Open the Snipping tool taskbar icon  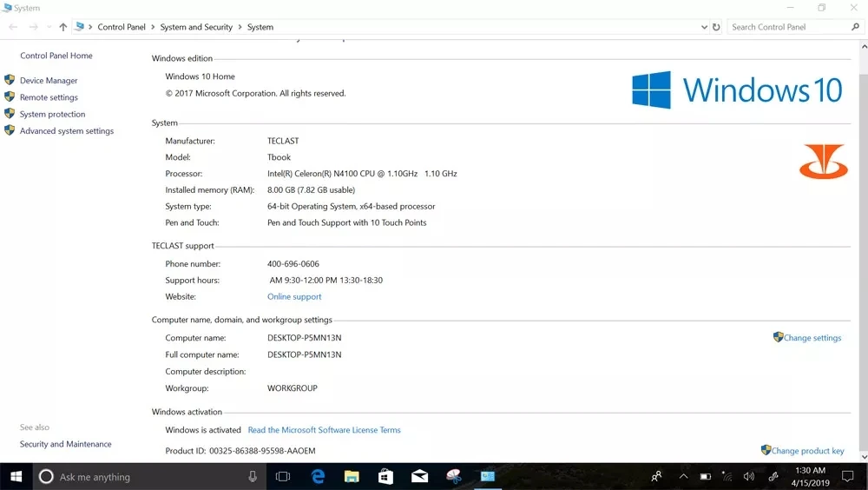coord(453,477)
